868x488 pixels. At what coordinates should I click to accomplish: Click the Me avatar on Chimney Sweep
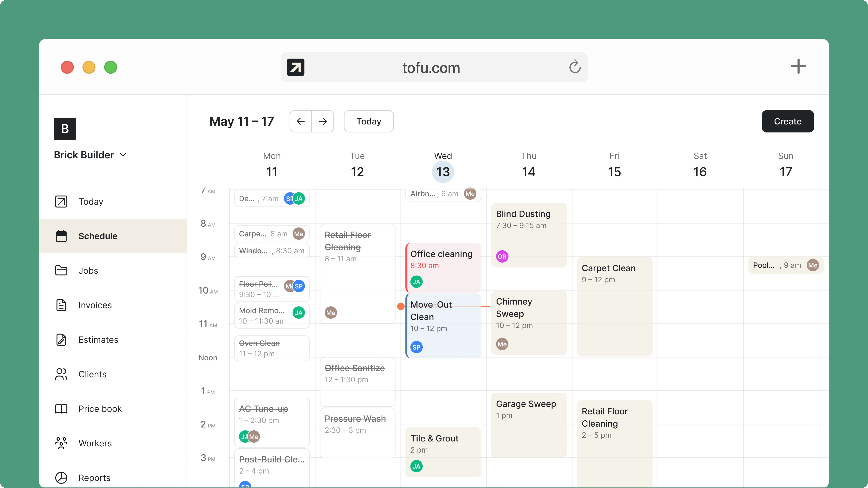click(502, 344)
